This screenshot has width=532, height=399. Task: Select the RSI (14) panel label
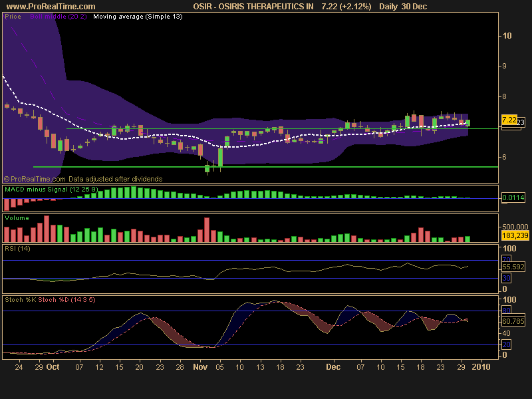pyautogui.click(x=17, y=248)
